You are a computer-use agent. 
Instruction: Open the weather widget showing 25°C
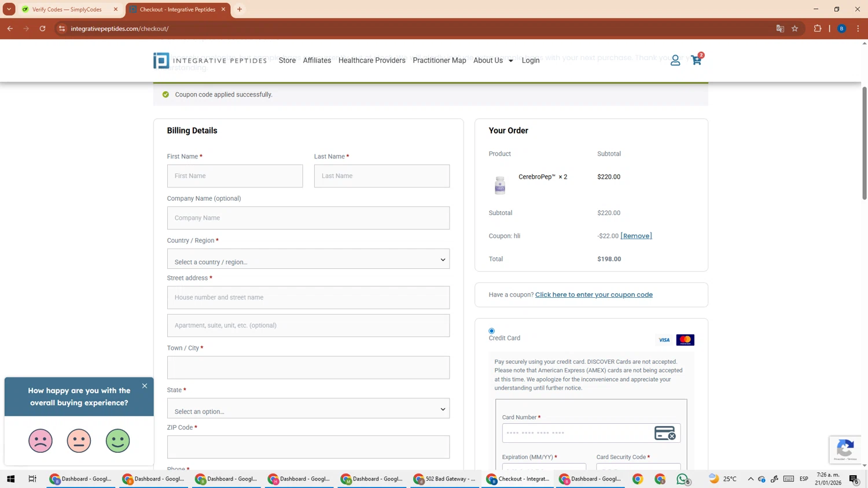tap(723, 479)
